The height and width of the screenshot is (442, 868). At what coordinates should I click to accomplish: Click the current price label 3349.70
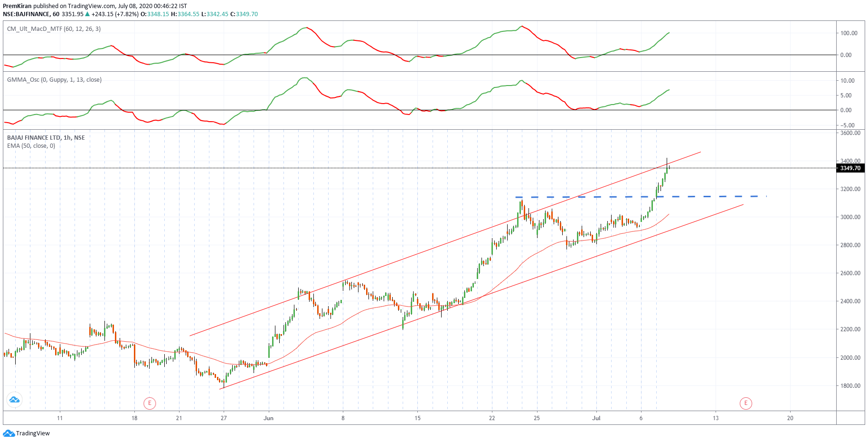(x=850, y=168)
